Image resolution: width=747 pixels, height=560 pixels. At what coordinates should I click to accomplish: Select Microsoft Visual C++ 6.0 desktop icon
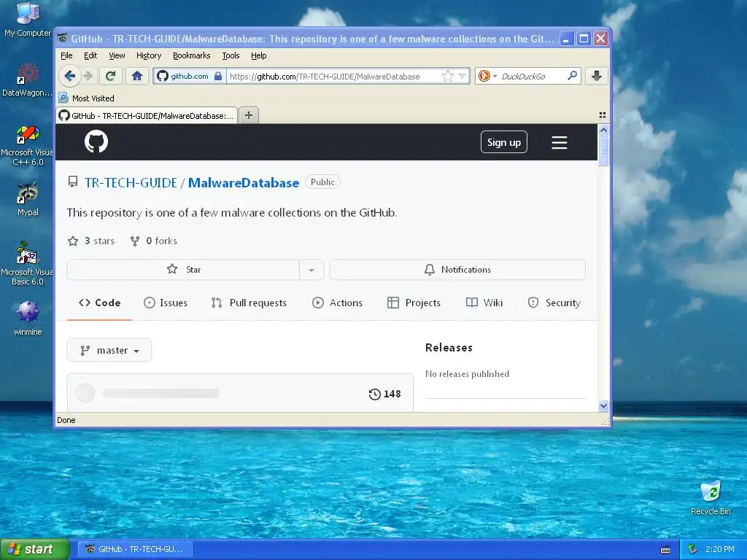28,145
